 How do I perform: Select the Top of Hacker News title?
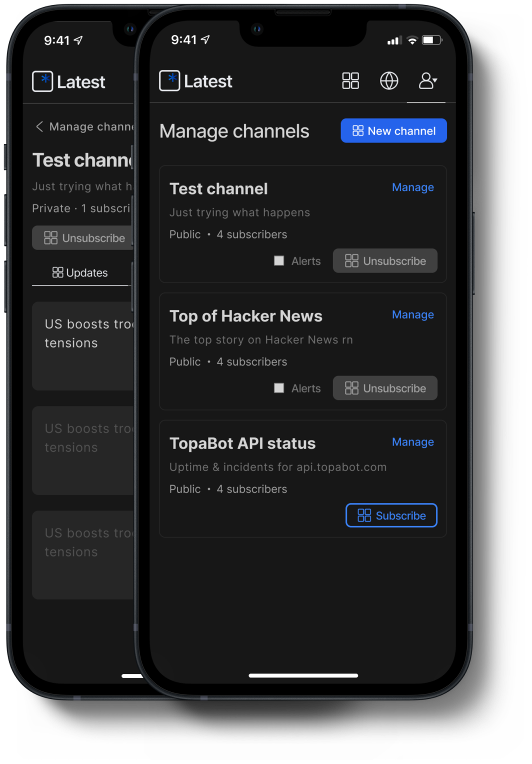[x=245, y=316]
